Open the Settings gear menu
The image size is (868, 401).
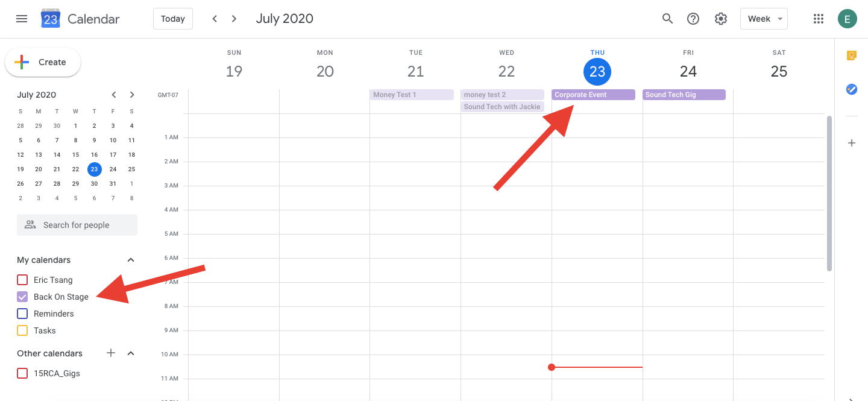720,19
